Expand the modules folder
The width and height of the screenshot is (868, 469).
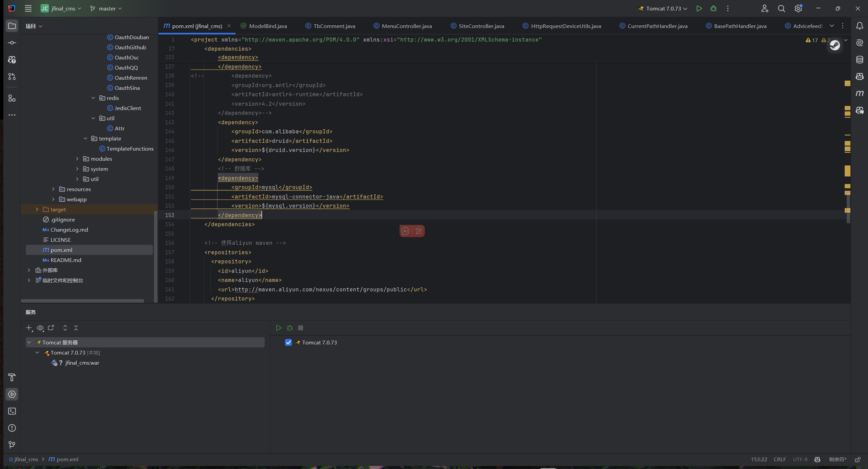pos(77,159)
